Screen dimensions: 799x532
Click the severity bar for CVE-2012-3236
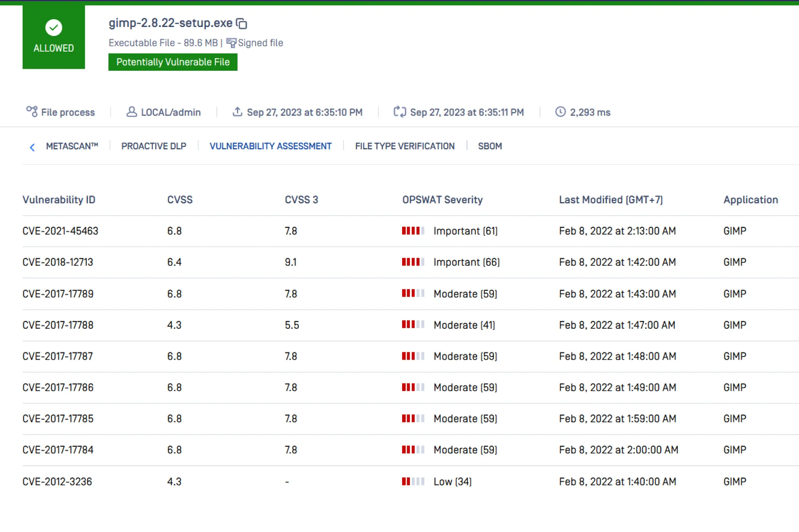[413, 482]
